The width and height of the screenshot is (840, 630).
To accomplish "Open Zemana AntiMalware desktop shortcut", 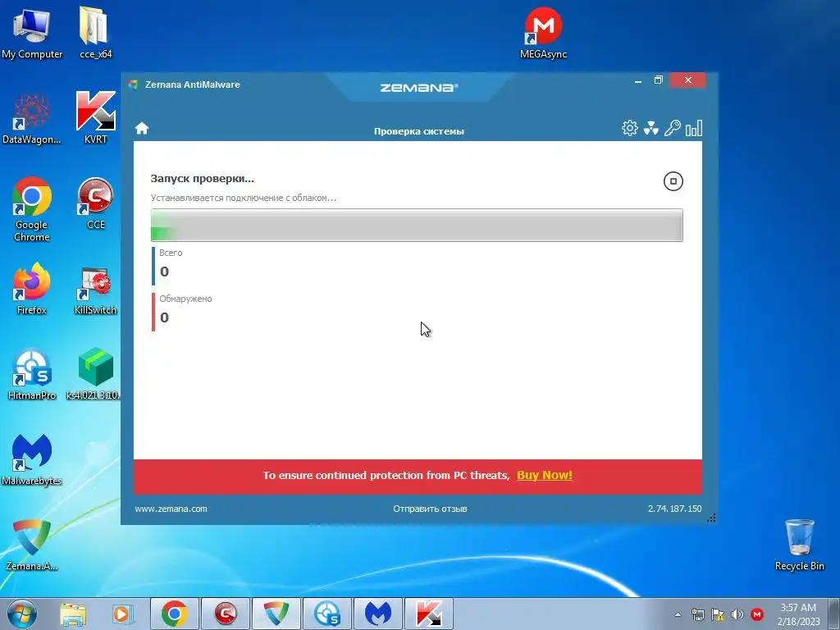I will pos(32,545).
